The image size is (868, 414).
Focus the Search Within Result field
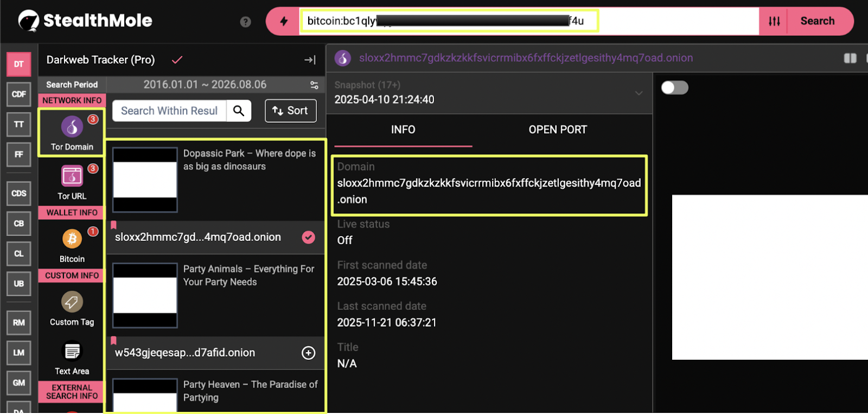click(x=169, y=111)
